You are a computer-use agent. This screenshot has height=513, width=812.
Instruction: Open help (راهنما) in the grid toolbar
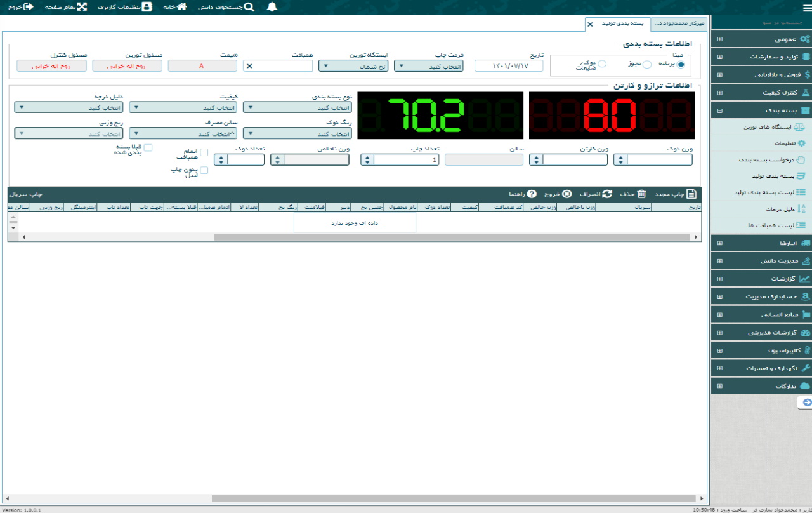523,194
